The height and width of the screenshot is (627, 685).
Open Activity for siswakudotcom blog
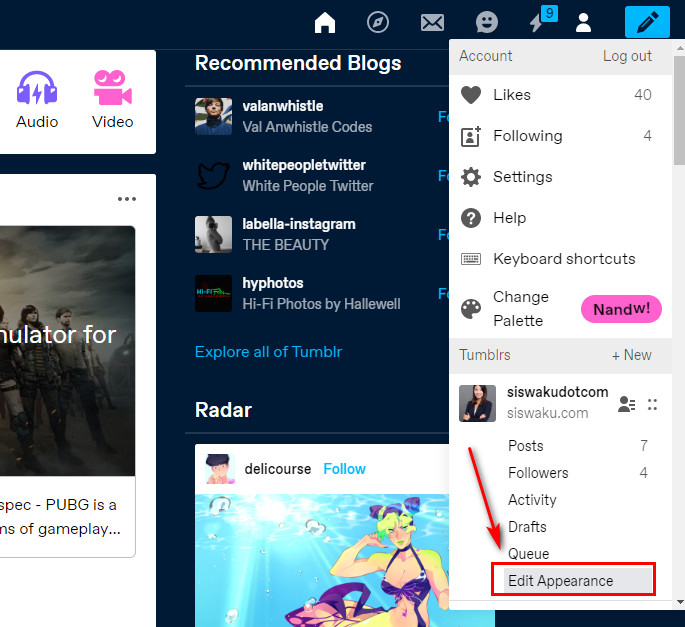coord(577,500)
